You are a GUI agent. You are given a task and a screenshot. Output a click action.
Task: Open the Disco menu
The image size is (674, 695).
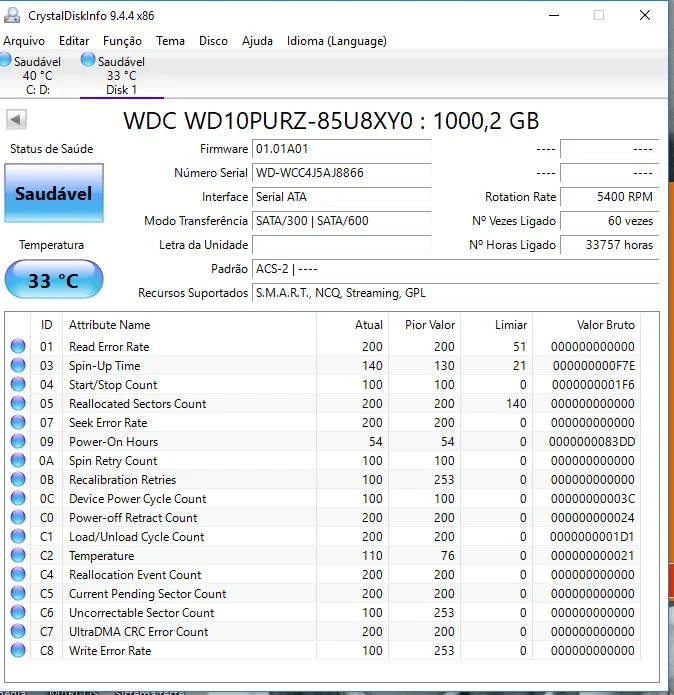[213, 41]
